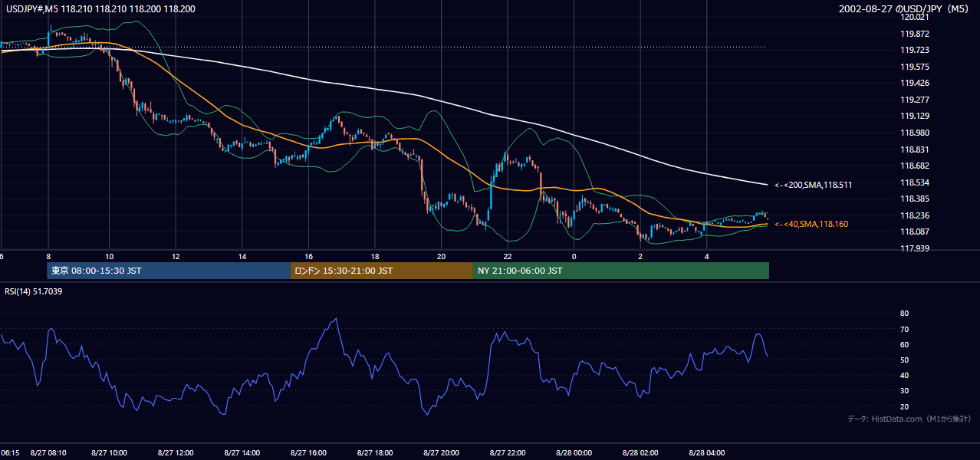Click the 118.087 price axis value
Viewport: 980px width, 460px height.
(x=916, y=232)
